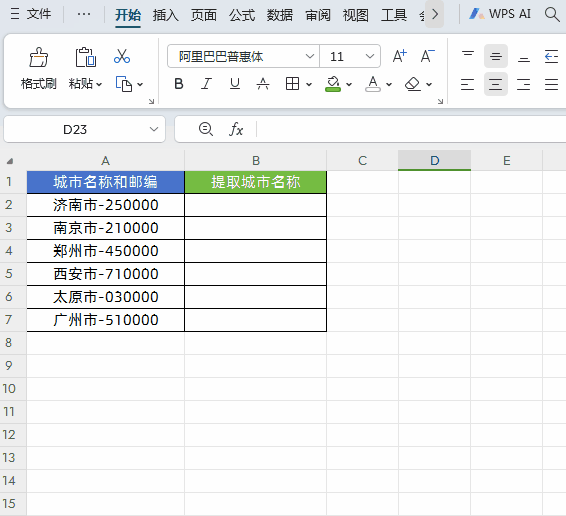Click the formula bar zoom icon
The width and height of the screenshot is (566, 516).
(206, 129)
